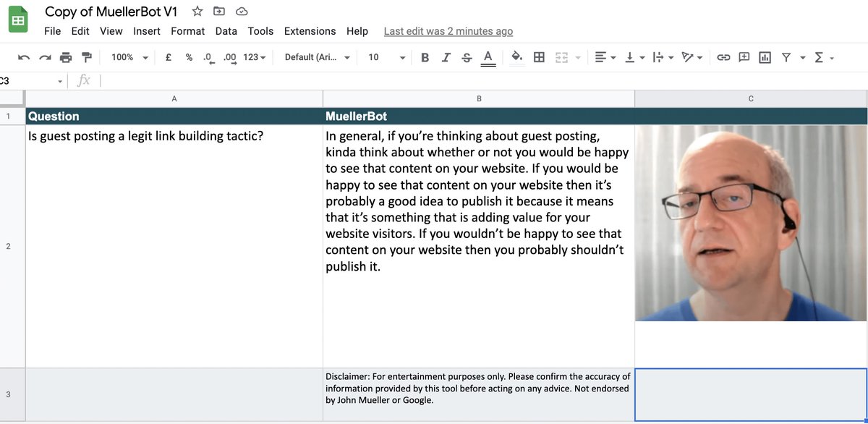Open the text wrapping dropdown

[663, 57]
